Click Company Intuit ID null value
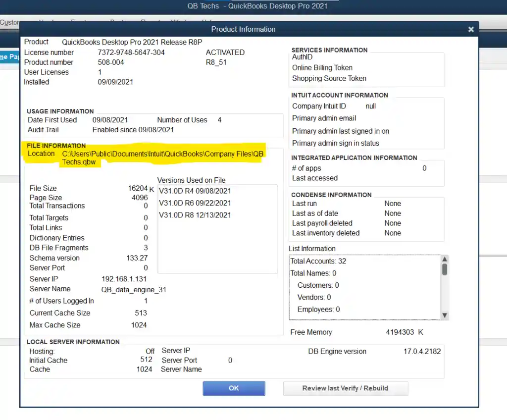 click(370, 106)
